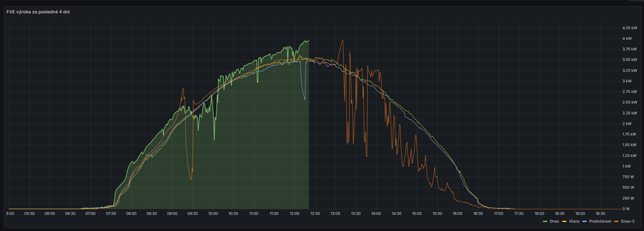Click the '12:00' time axis label
This screenshot has width=644, height=231.
(295, 214)
